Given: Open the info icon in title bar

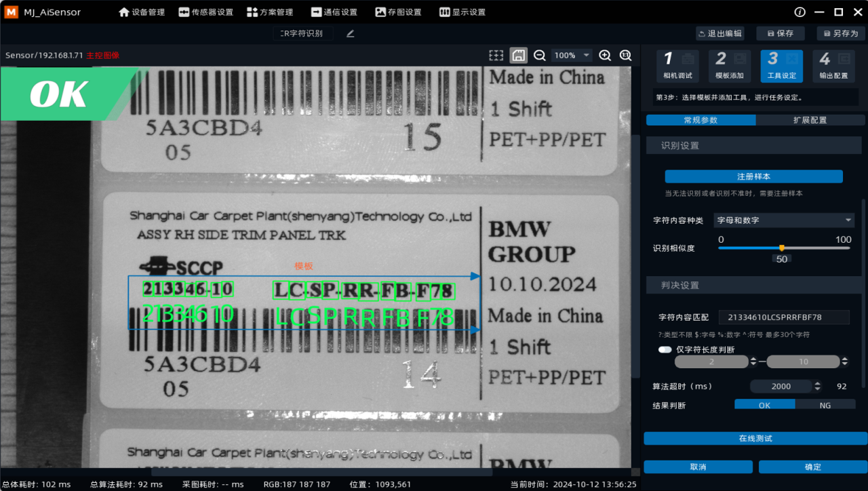Looking at the screenshot, I should (800, 12).
